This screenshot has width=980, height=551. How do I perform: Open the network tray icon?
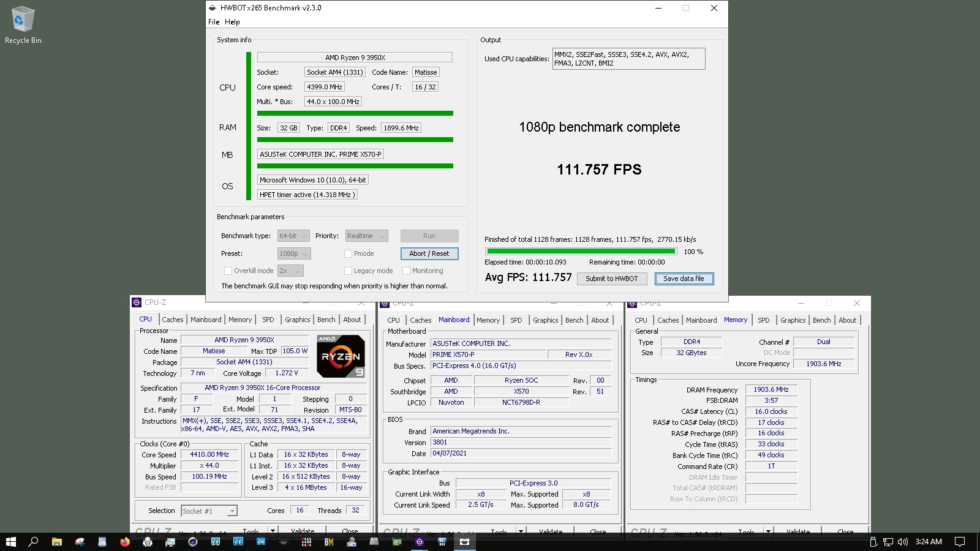pos(888,542)
